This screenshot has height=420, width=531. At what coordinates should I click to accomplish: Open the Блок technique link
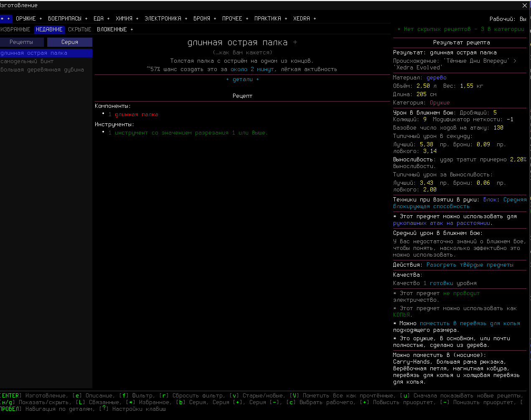tap(490, 200)
